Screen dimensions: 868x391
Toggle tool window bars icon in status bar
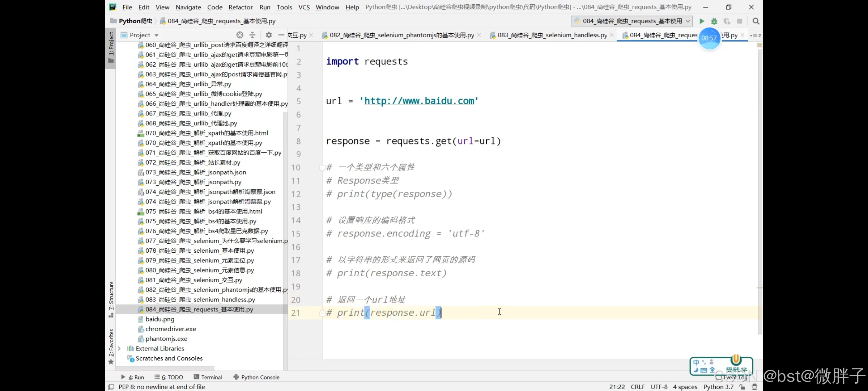coord(111,387)
